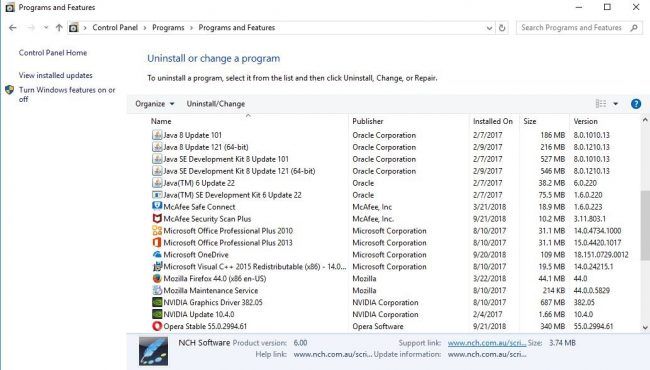Click the NVIDIA Graphics Driver 382.05 icon
The height and width of the screenshot is (370, 650).
(157, 302)
